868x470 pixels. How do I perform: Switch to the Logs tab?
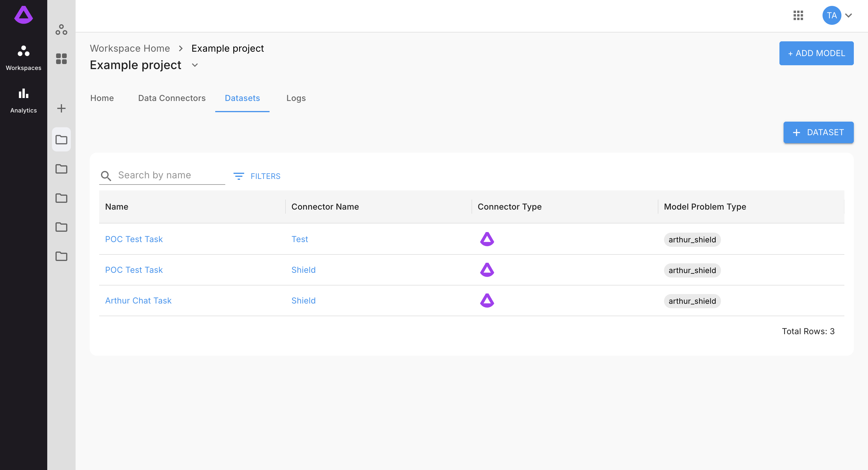[x=296, y=98]
